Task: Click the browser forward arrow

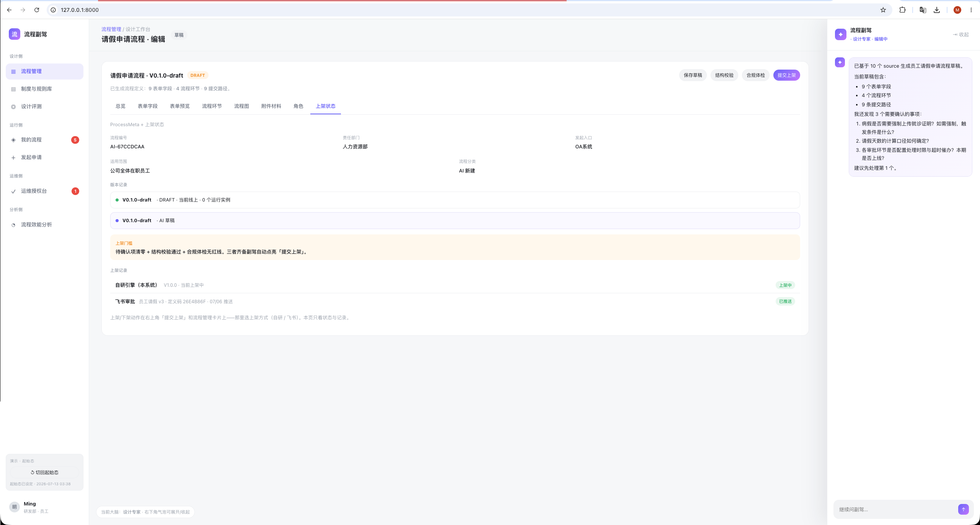Action: click(23, 10)
